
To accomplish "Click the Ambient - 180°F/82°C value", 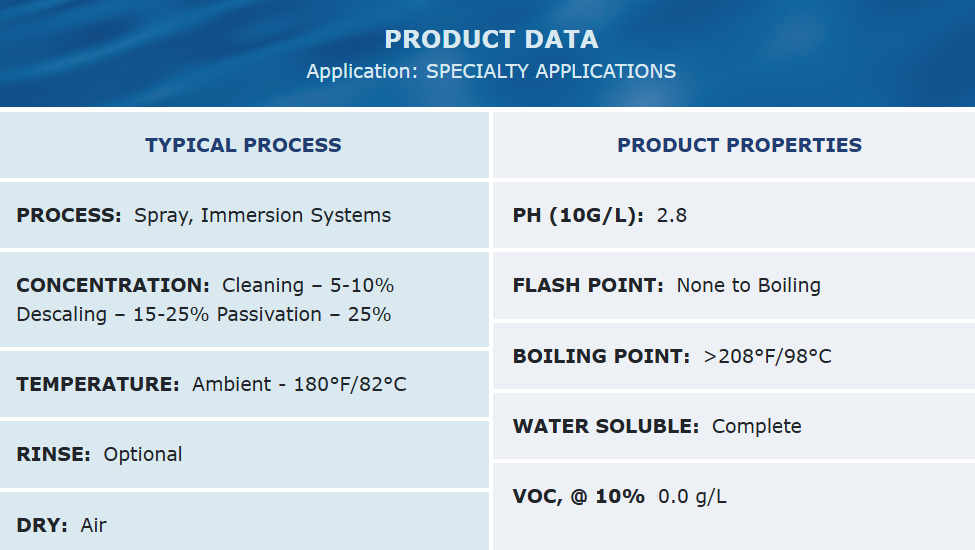I will pyautogui.click(x=299, y=384).
